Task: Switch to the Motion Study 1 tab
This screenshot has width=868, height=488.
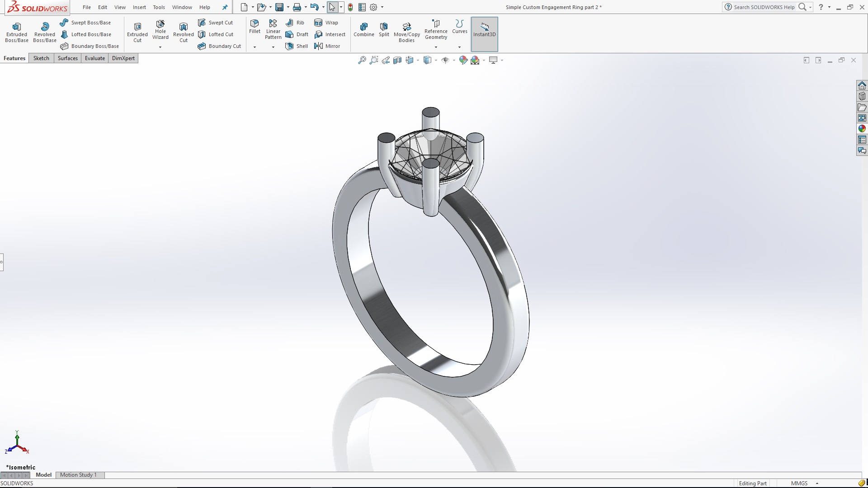Action: (79, 475)
